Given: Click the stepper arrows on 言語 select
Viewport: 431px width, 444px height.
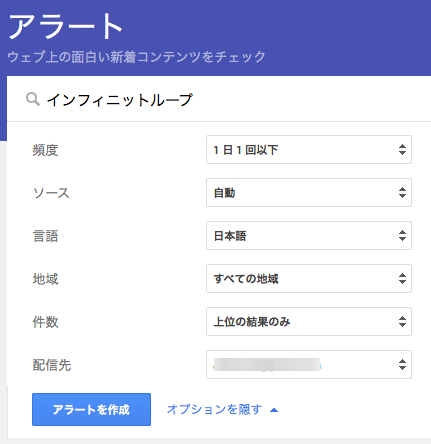Looking at the screenshot, I should 402,235.
